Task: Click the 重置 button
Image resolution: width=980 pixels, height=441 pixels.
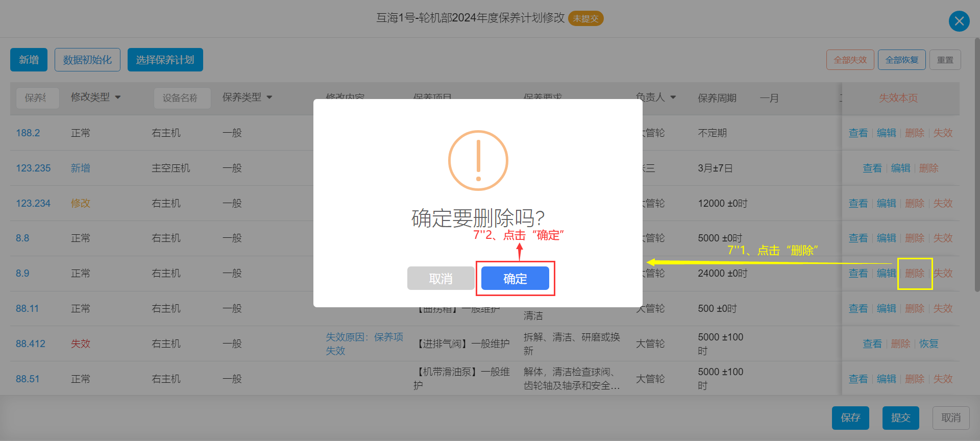Action: [x=945, y=60]
